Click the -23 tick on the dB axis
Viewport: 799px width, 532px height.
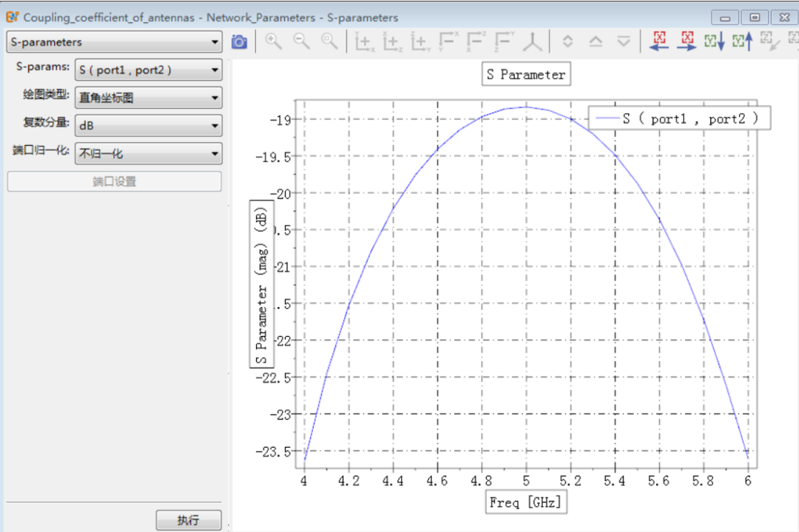pyautogui.click(x=280, y=414)
